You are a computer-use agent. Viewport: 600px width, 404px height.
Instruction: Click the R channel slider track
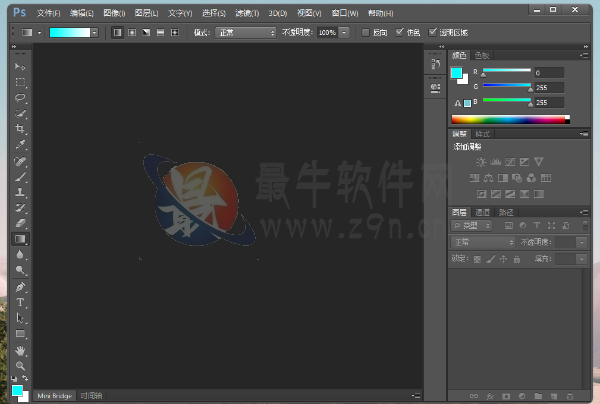pyautogui.click(x=507, y=70)
